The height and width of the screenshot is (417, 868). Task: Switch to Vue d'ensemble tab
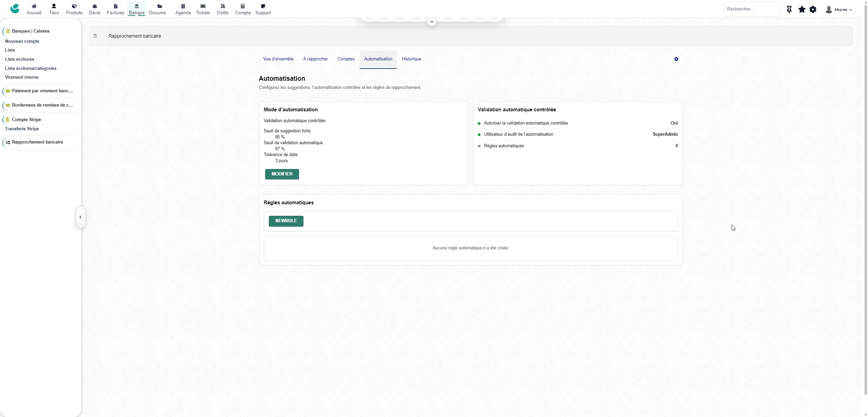278,59
